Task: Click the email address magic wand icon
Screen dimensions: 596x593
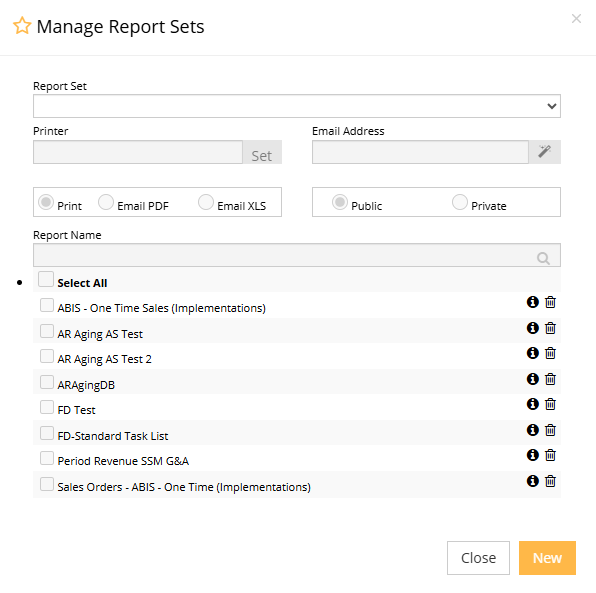Action: (x=545, y=152)
